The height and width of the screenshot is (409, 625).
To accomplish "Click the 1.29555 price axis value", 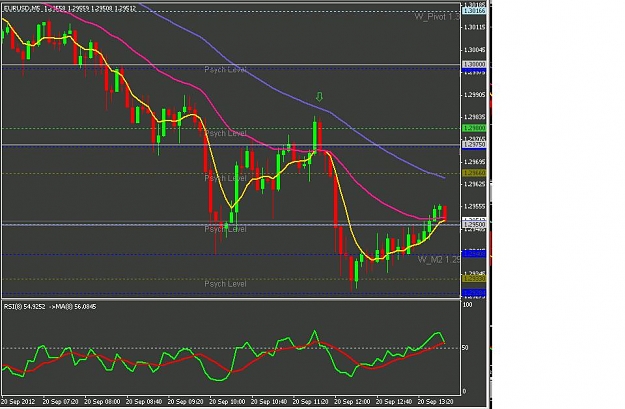I will tap(474, 206).
